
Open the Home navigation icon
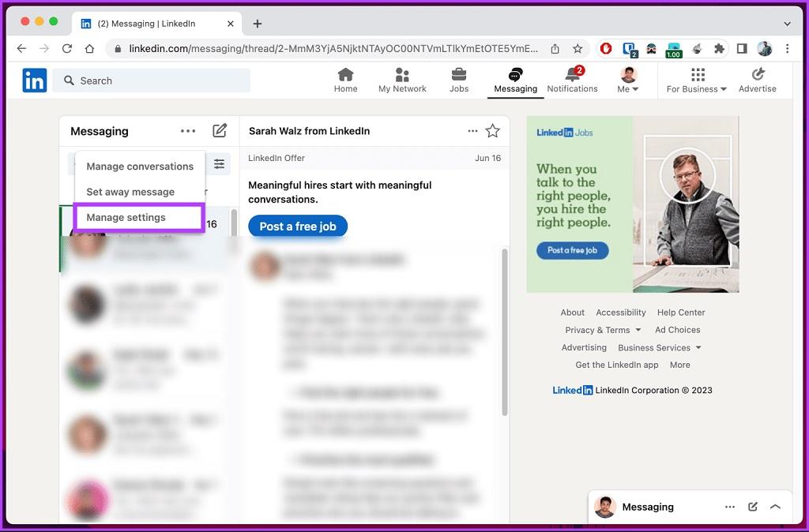(x=346, y=81)
